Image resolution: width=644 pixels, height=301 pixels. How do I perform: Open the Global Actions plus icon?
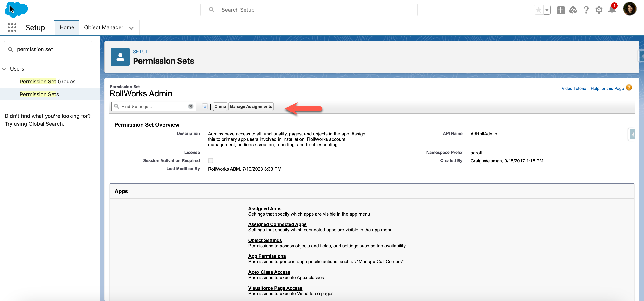[x=560, y=10]
